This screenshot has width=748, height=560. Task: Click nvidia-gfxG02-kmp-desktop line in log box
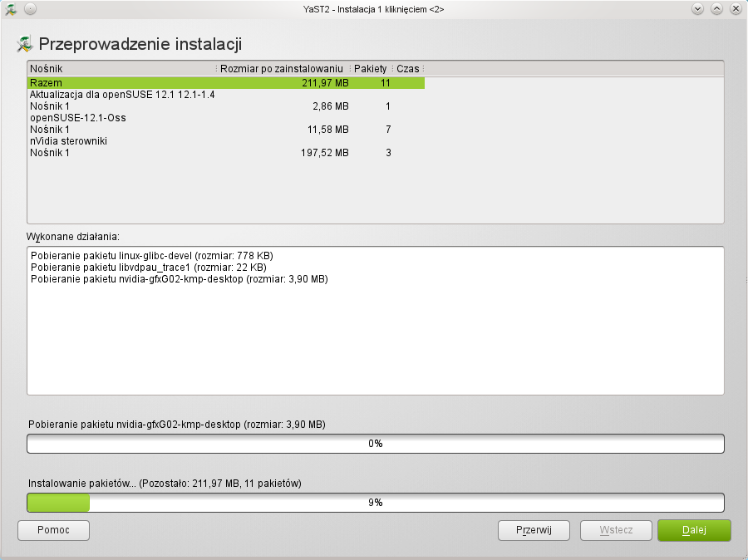click(180, 279)
